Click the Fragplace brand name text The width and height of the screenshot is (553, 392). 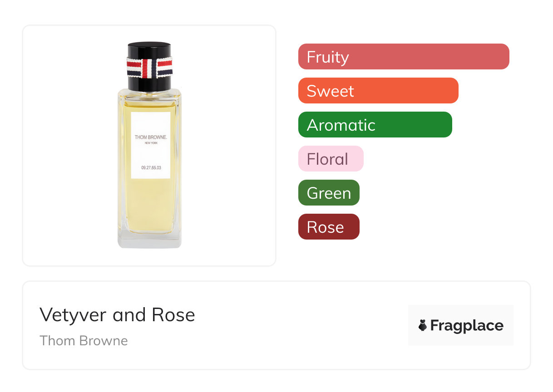pos(467,325)
